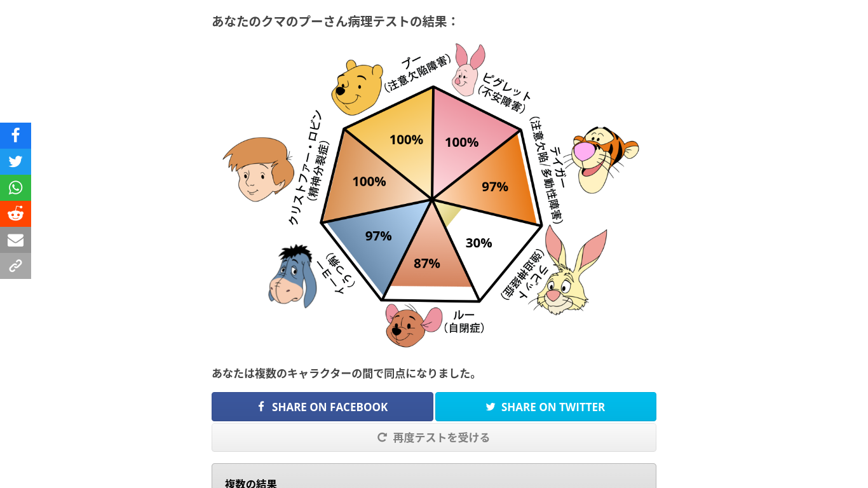Click the 再度テストを受ける retake button
The image size is (868, 488).
point(434,437)
